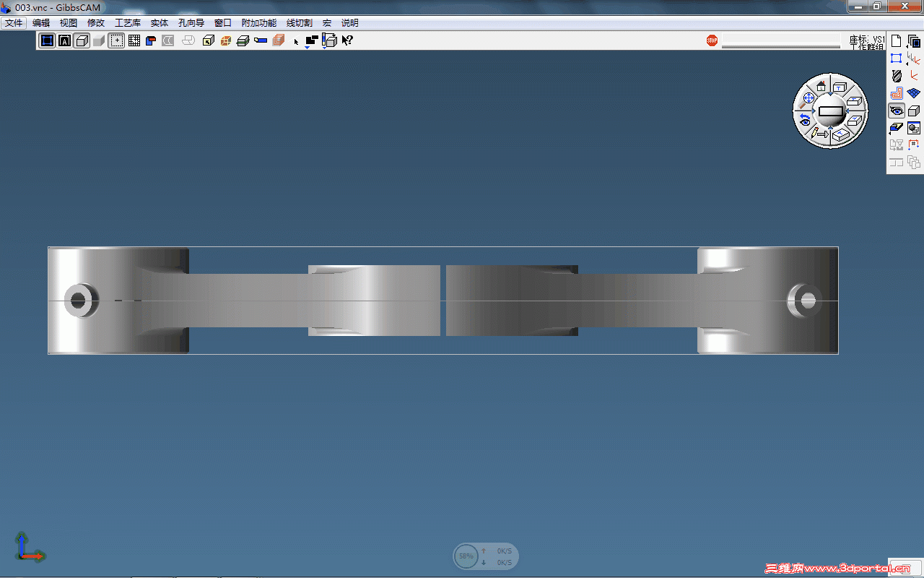Open the blue surface mesh palette
Screen dimensions: 924x578
(914, 93)
